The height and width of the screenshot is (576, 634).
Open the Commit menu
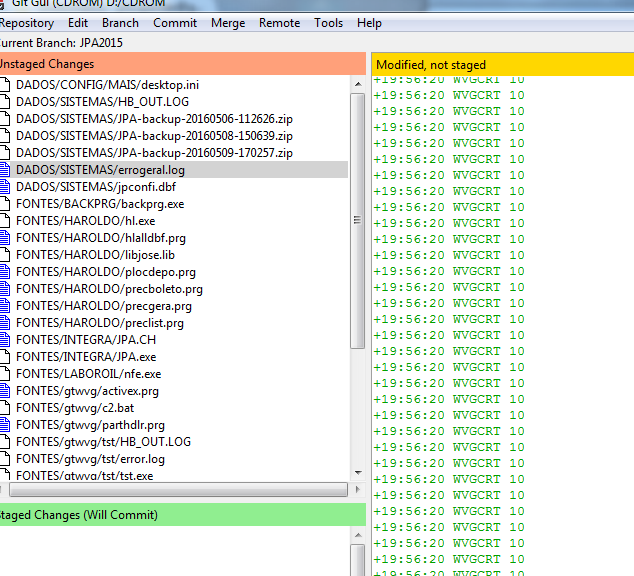[175, 23]
